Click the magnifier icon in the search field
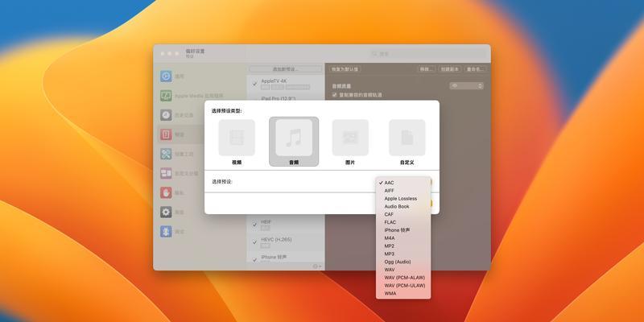Screen dimensions: 644x322 tap(374, 54)
